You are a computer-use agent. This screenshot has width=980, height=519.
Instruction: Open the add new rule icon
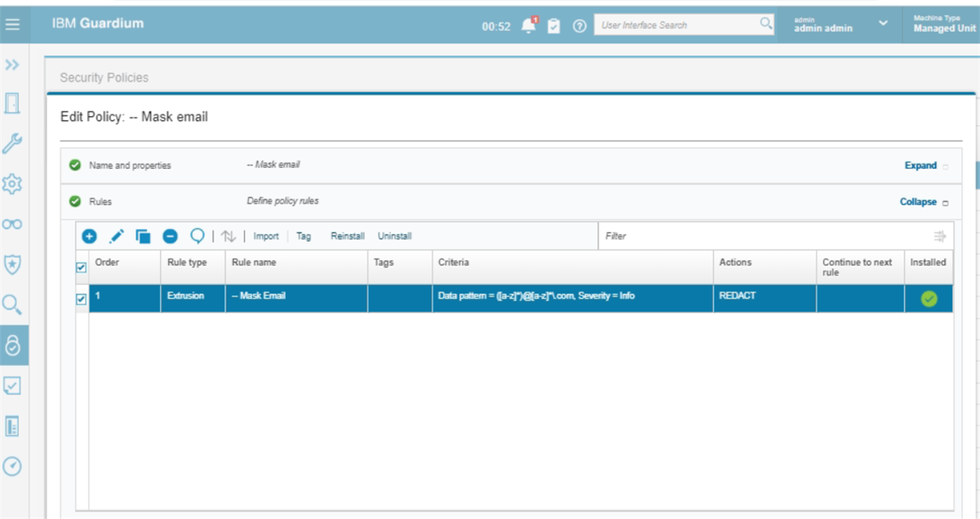coord(90,236)
